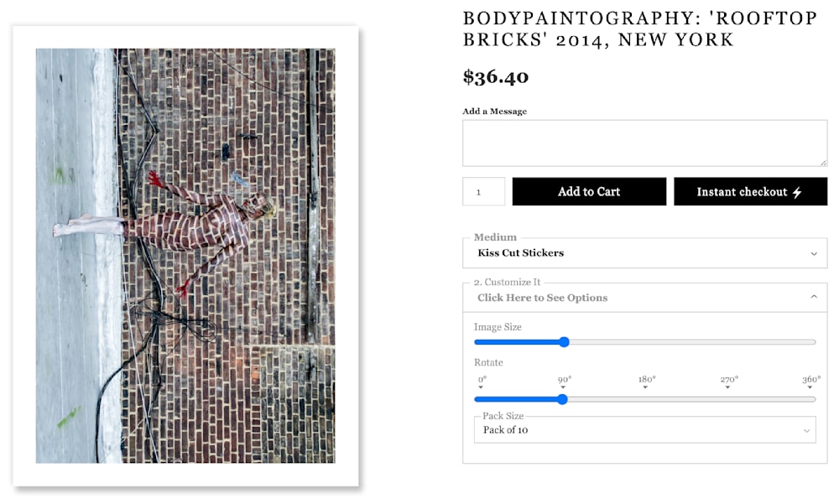Screen dimensions: 839x504
Task: Click the quantity input box
Action: click(484, 191)
